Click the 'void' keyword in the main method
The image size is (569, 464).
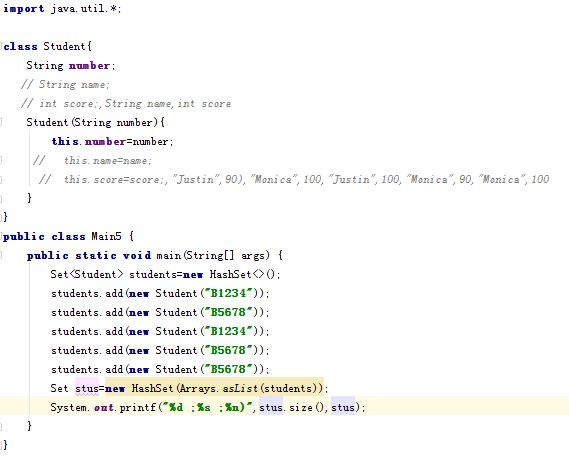137,255
